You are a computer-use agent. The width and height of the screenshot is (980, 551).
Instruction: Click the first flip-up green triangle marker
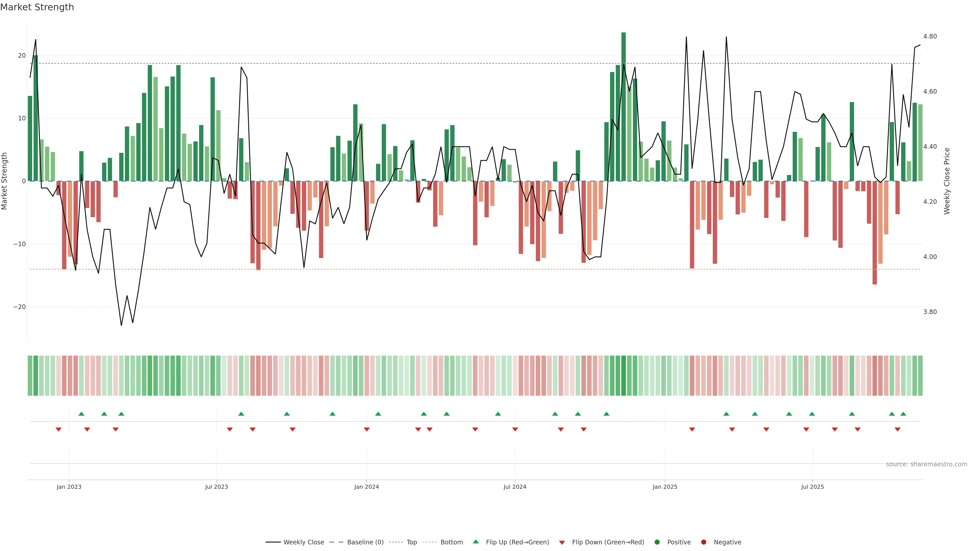coord(81,414)
